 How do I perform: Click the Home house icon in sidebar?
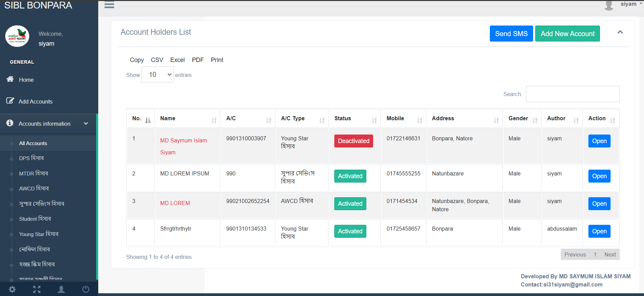point(10,79)
